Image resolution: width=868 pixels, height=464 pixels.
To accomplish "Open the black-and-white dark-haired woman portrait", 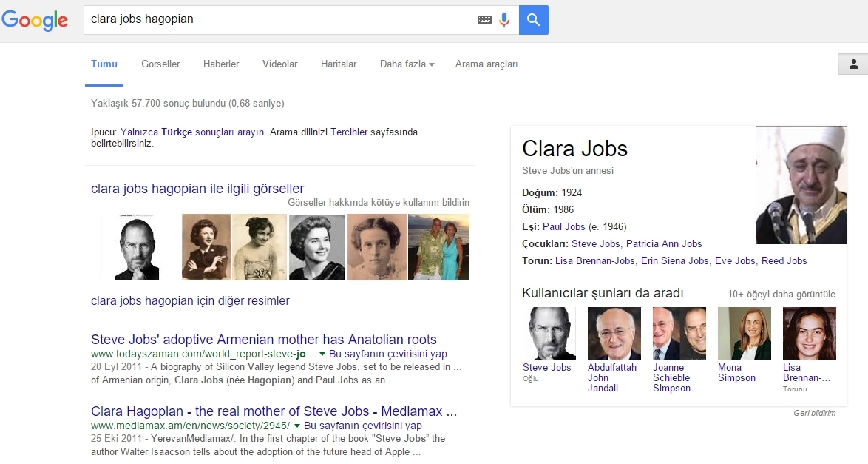I will (316, 246).
